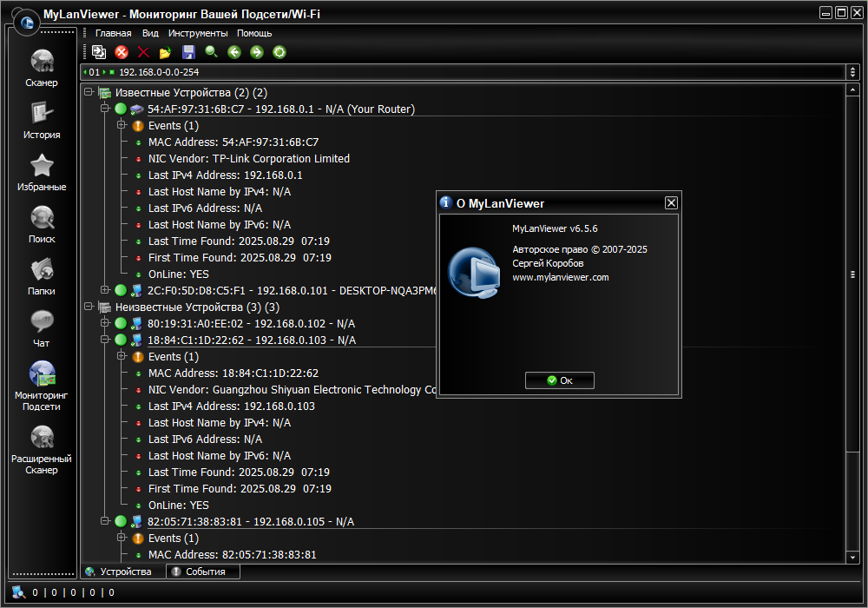Collapse the 82:05:71:38:83:81 device node
The height and width of the screenshot is (608, 868).
point(105,521)
